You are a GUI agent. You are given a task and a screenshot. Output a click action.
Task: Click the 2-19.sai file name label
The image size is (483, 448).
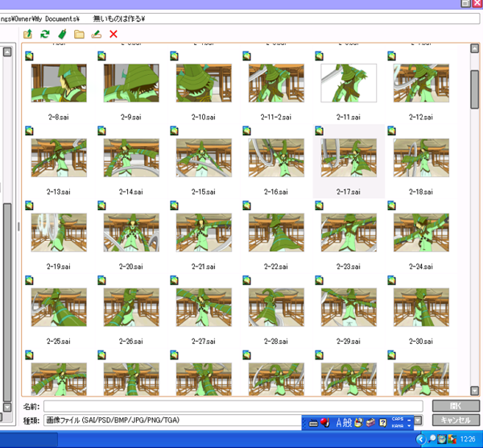[x=59, y=267]
